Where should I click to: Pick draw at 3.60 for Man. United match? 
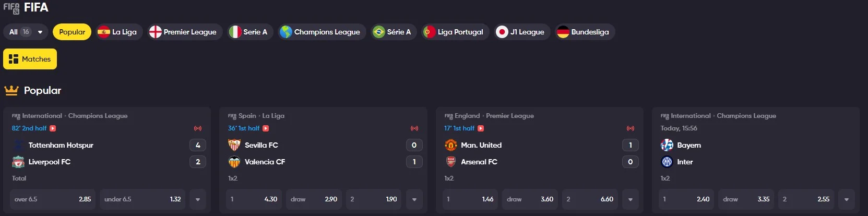point(530,199)
